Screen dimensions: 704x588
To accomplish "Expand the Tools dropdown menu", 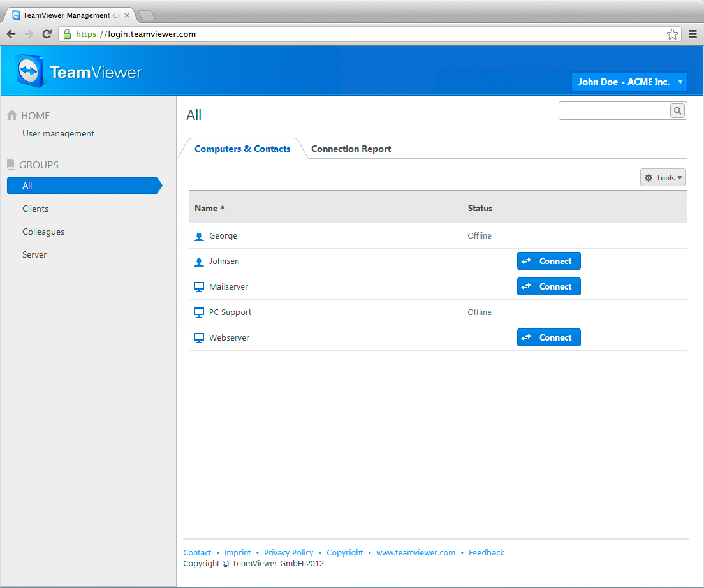I will (x=663, y=178).
